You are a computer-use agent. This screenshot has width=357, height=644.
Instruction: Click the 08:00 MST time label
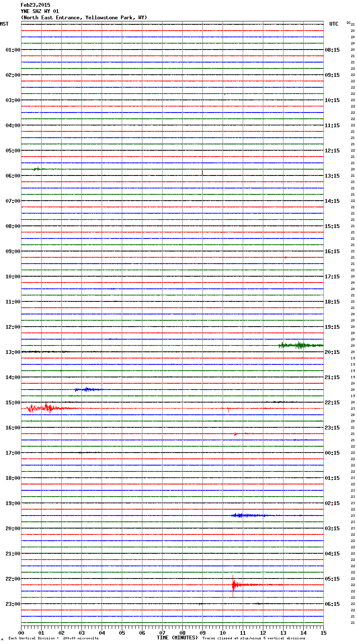click(x=13, y=226)
